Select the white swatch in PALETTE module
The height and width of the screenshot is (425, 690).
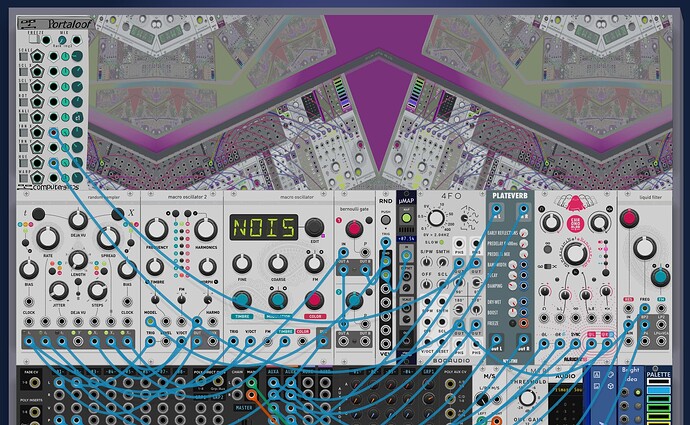point(658,381)
